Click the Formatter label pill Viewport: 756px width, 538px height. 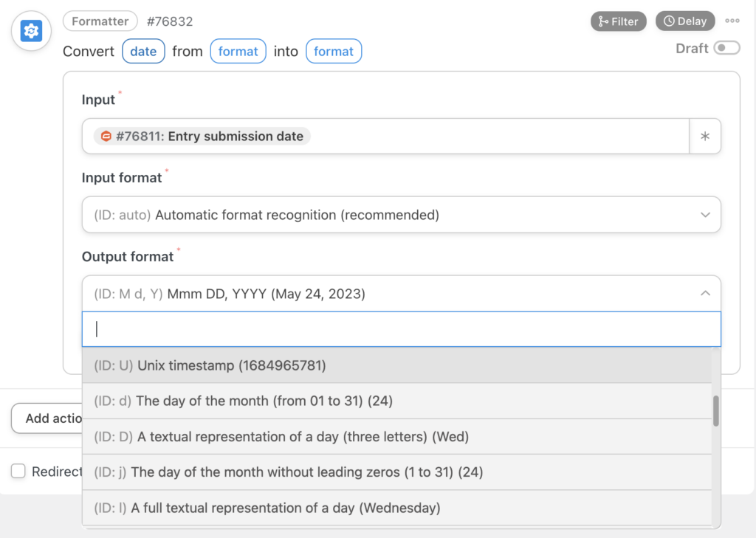tap(100, 21)
